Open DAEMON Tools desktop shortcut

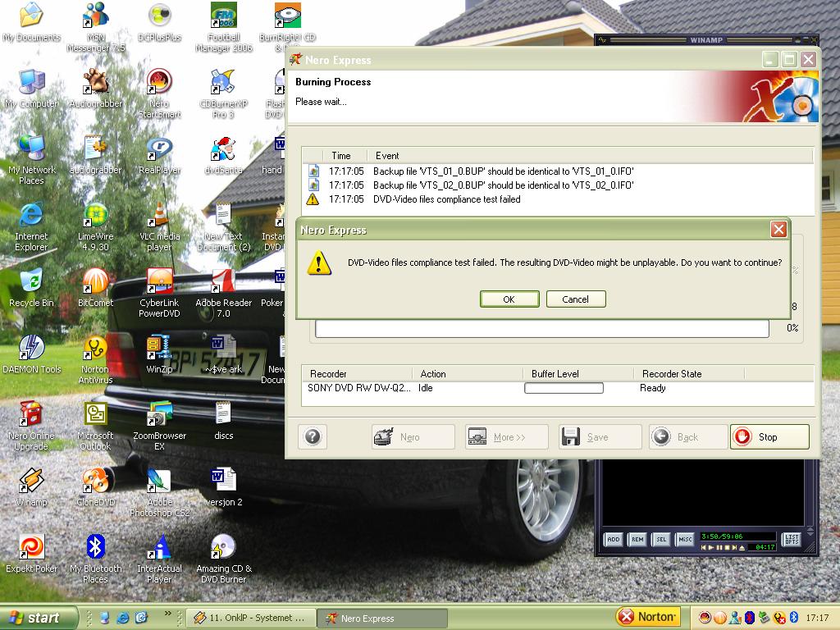coord(32,354)
